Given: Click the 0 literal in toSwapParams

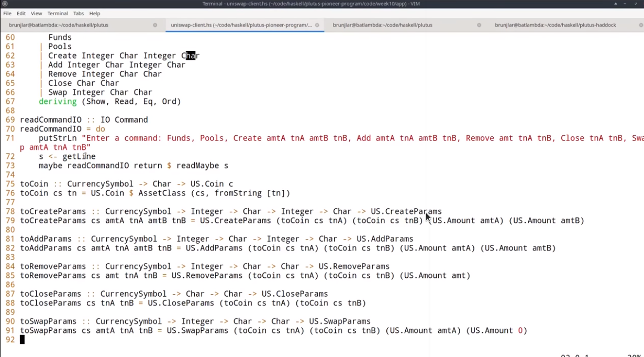Looking at the screenshot, I should click(x=520, y=331).
